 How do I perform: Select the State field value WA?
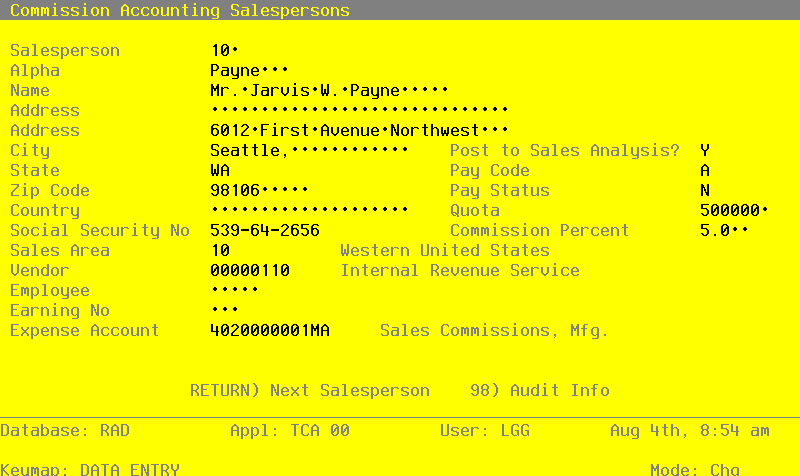pos(220,170)
